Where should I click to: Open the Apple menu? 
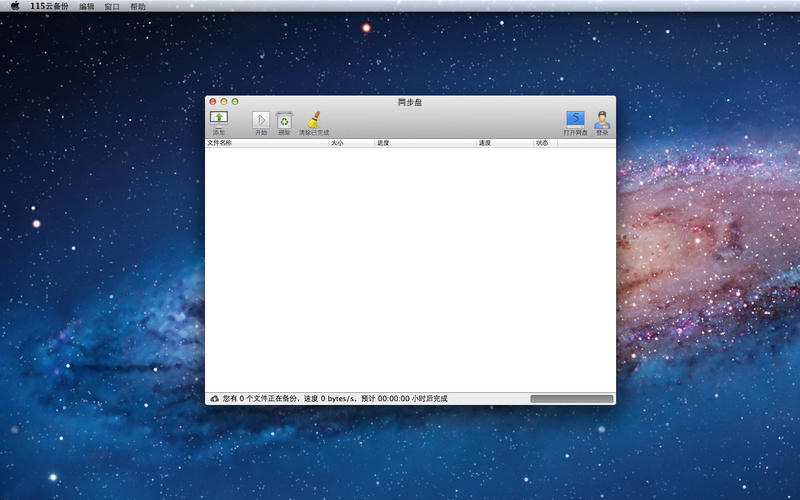click(15, 6)
